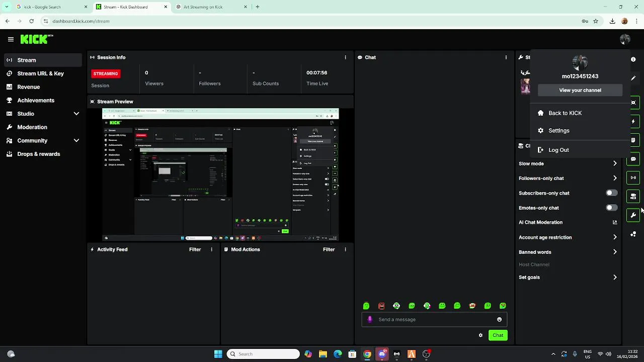
Task: Open Activity Feed three-dot menu
Action: [x=211, y=249]
